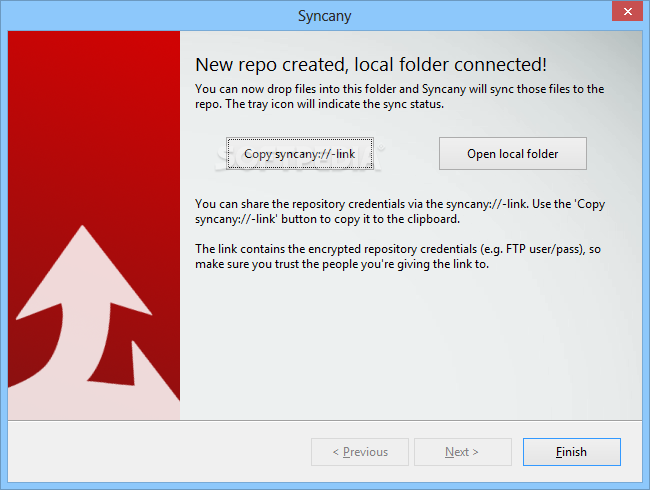Click paragraph starting 'You can share the repository credentials'
Screen dimensions: 650x490
400,211
